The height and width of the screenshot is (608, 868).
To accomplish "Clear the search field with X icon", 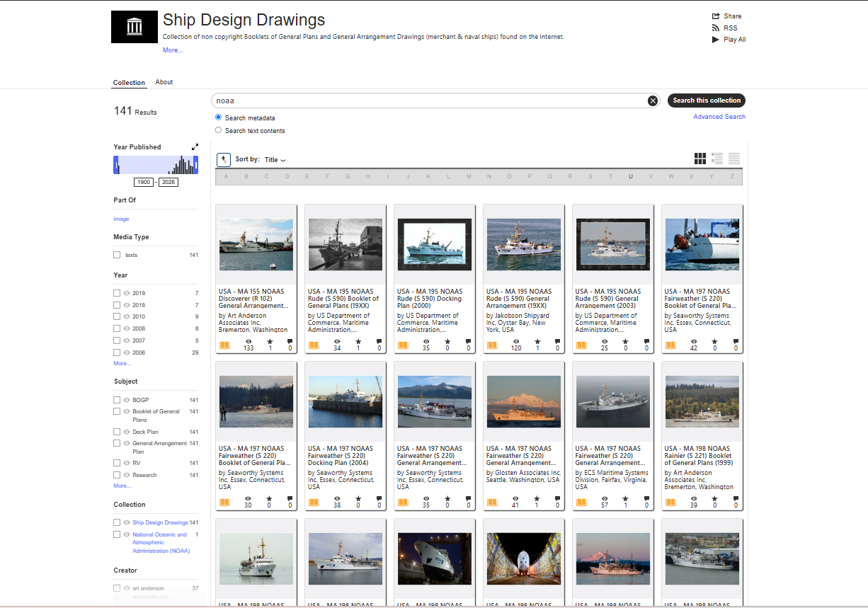I will (x=653, y=101).
